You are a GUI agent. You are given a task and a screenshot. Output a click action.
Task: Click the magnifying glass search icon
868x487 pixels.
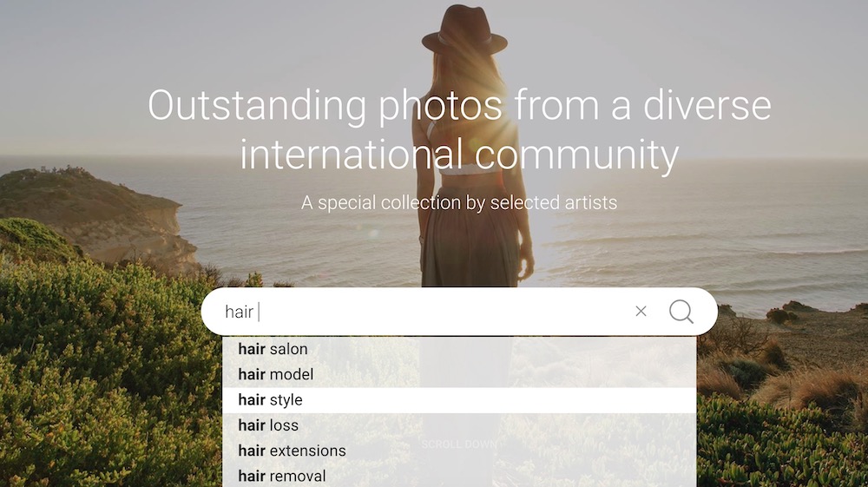pos(681,312)
